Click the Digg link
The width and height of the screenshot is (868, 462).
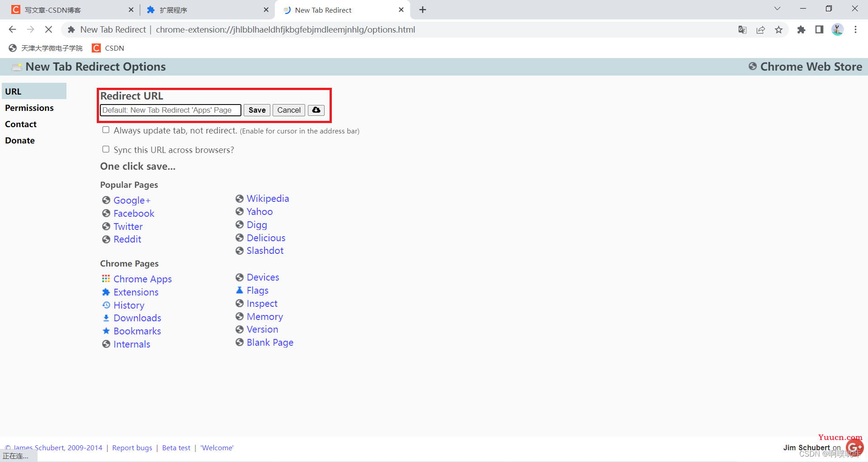[257, 224]
